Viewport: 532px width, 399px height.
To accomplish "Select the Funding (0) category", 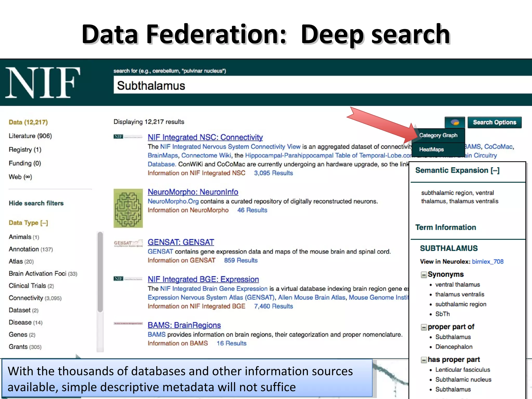I will tap(25, 163).
